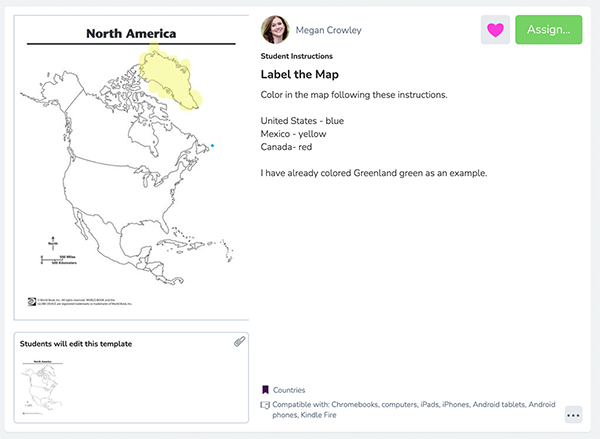Click the pink heart favorite button
This screenshot has width=600, height=439.
pyautogui.click(x=495, y=30)
